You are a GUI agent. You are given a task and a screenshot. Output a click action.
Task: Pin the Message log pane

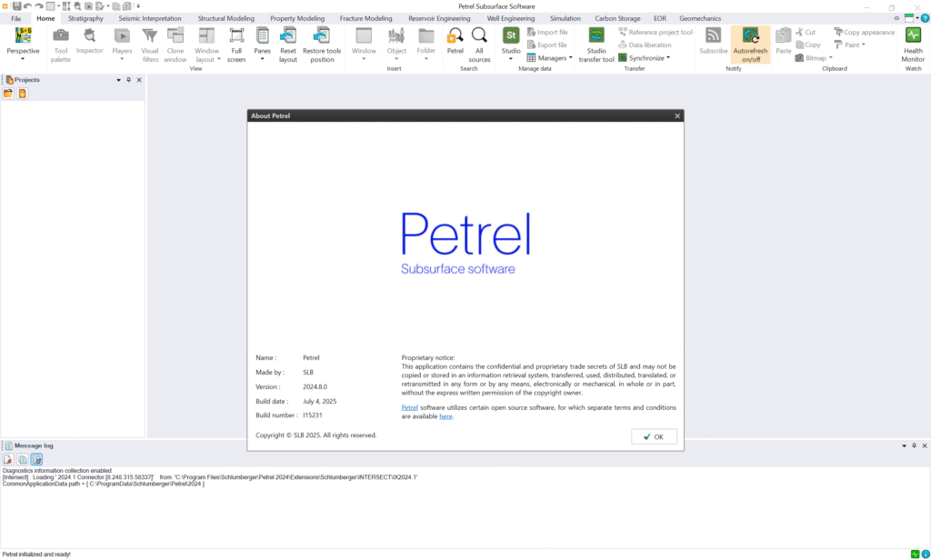pyautogui.click(x=914, y=445)
